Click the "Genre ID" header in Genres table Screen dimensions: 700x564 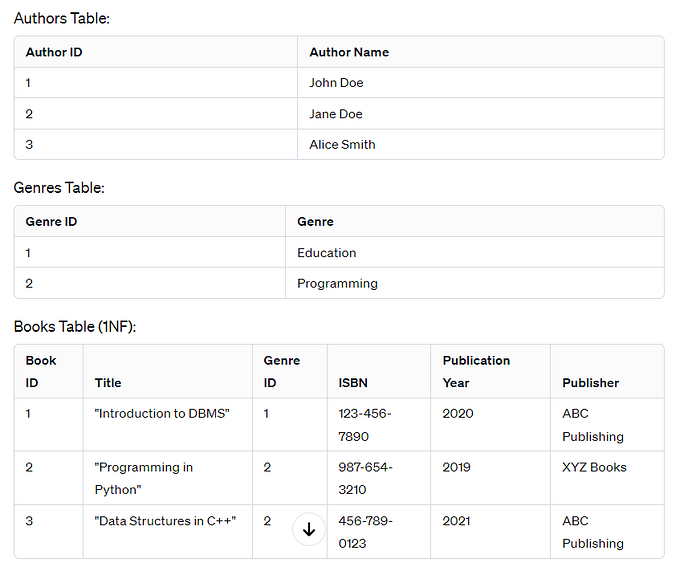51,222
